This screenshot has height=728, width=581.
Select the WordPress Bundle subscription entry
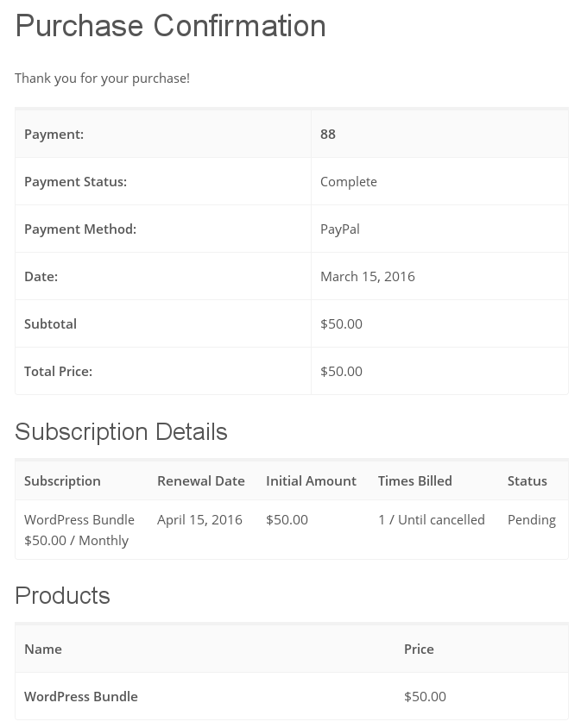click(79, 519)
